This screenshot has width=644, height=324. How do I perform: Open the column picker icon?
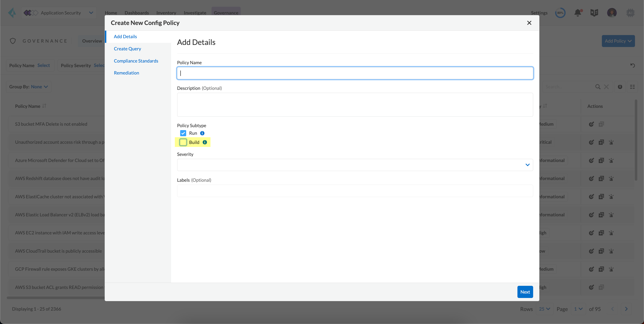tap(632, 87)
